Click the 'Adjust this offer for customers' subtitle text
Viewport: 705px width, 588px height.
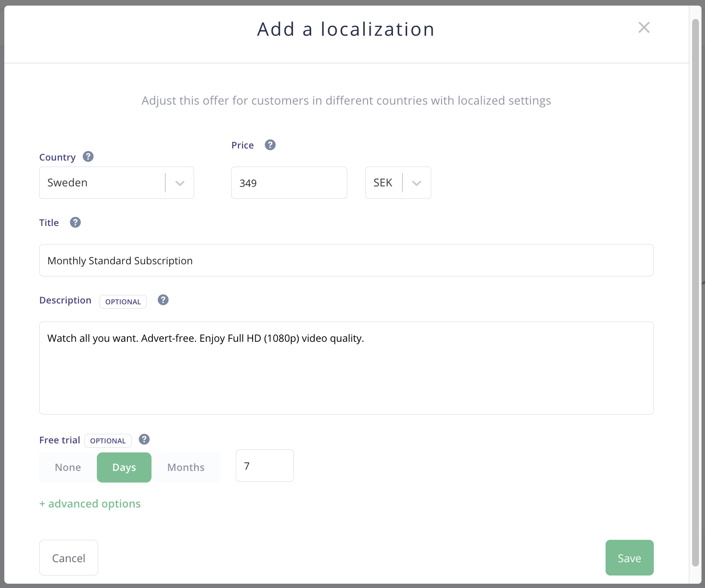[346, 101]
